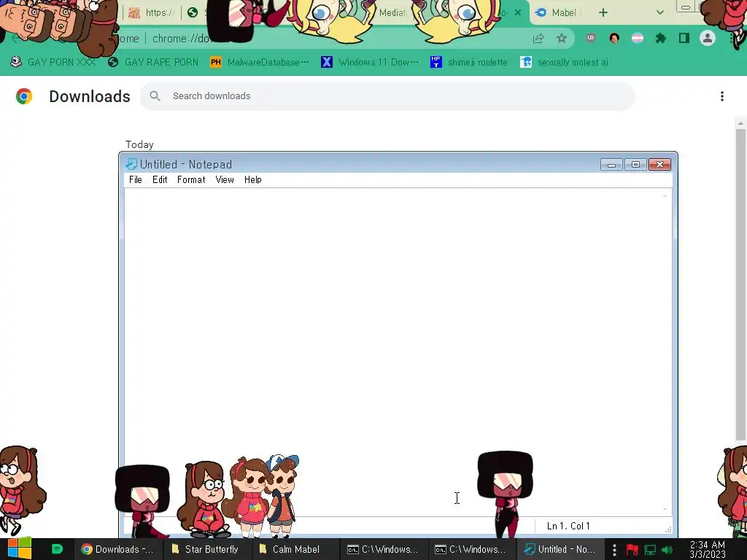Image resolution: width=747 pixels, height=560 pixels.
Task: Click the red flag tray icon
Action: click(x=632, y=550)
